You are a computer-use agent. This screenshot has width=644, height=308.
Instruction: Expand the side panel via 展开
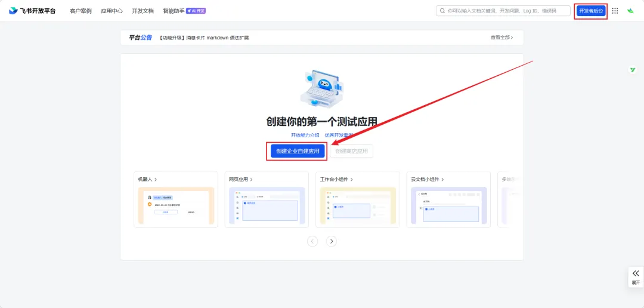click(636, 277)
